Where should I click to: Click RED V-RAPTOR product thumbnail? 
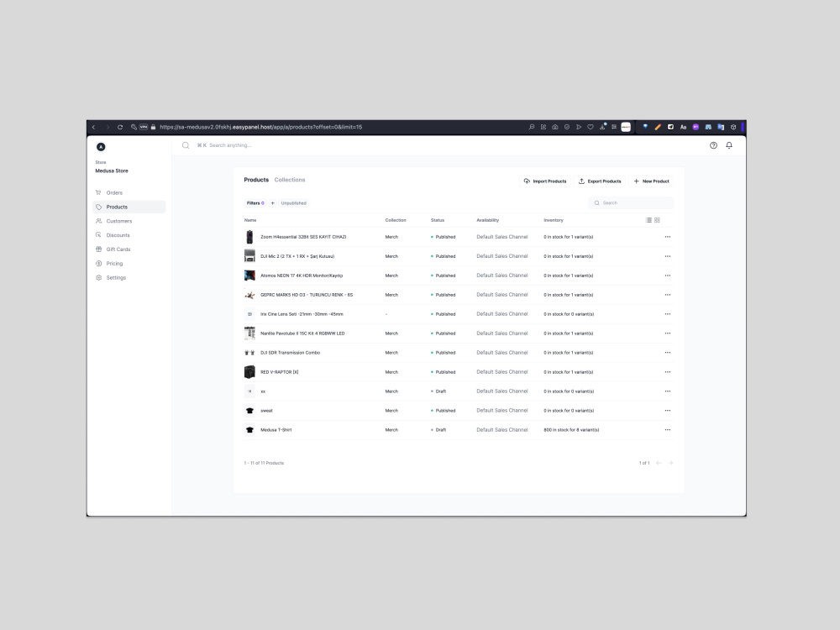coord(249,372)
